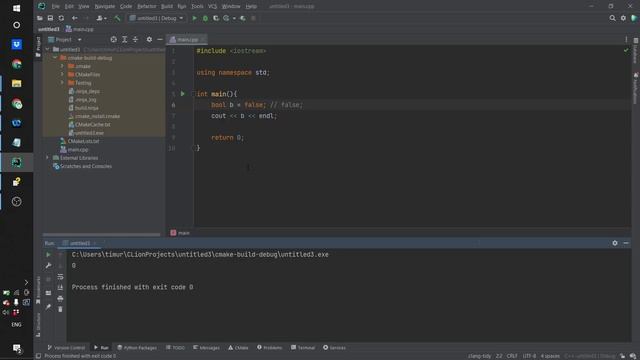Navigate back with the left arrow icon
640x360 pixels.
74,18
